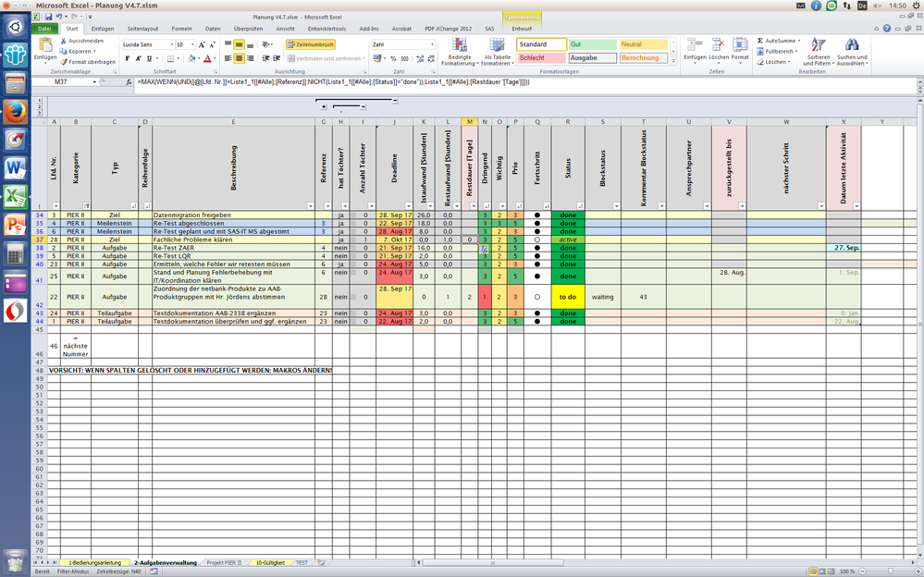Toggle right text alignment

click(250, 58)
